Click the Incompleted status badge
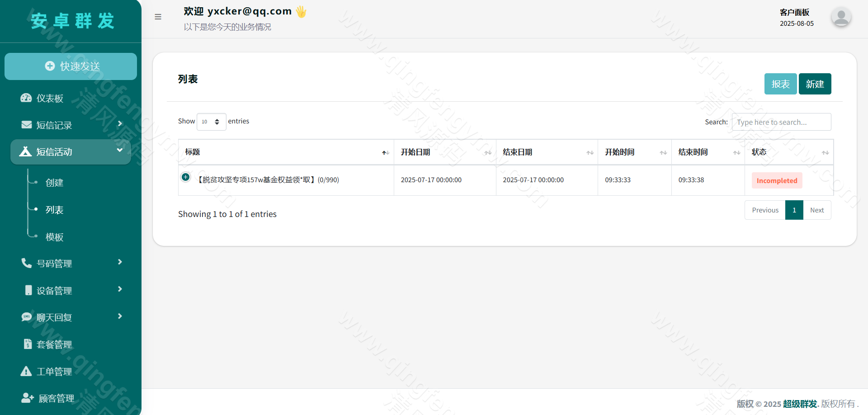Viewport: 868px width, 415px height. coord(777,180)
